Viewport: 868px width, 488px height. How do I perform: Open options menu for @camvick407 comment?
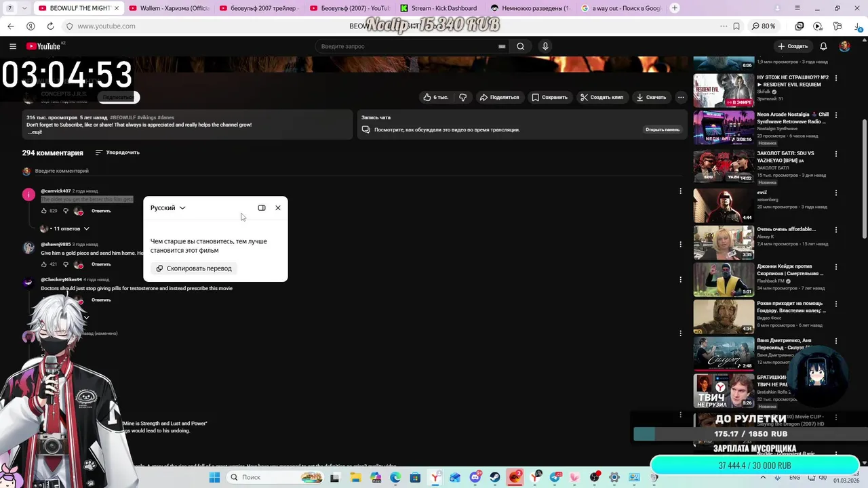(x=680, y=191)
